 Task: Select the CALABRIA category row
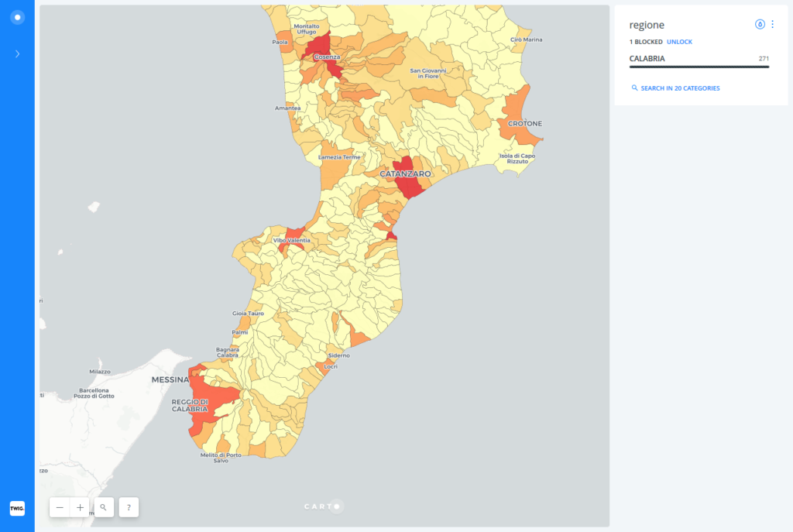[x=647, y=58]
